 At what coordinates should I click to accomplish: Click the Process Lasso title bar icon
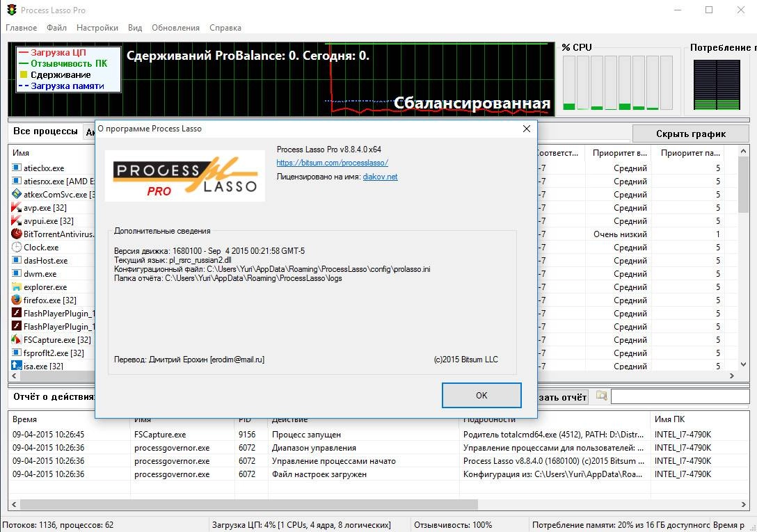(12, 10)
